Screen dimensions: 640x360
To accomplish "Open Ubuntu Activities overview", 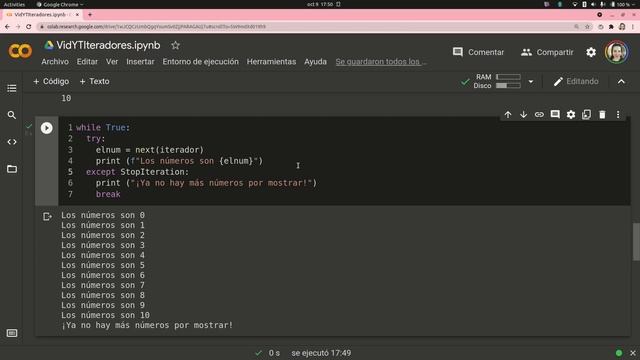I will pos(14,4).
